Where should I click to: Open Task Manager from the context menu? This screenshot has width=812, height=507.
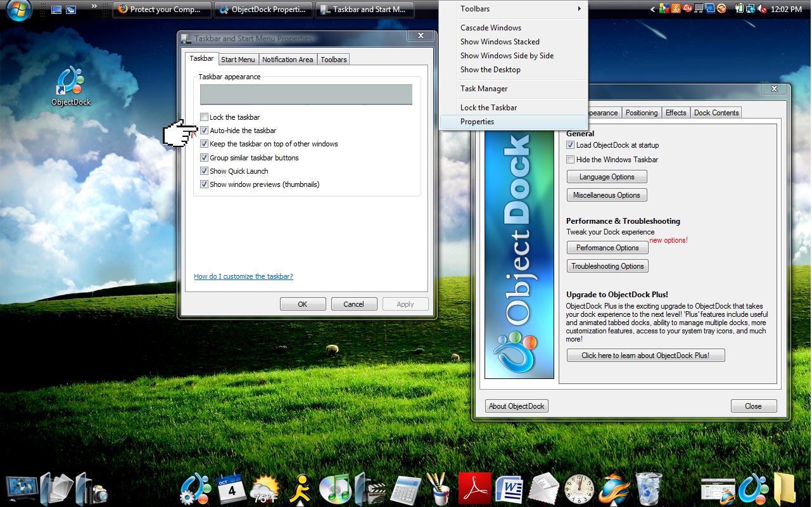(x=513, y=89)
